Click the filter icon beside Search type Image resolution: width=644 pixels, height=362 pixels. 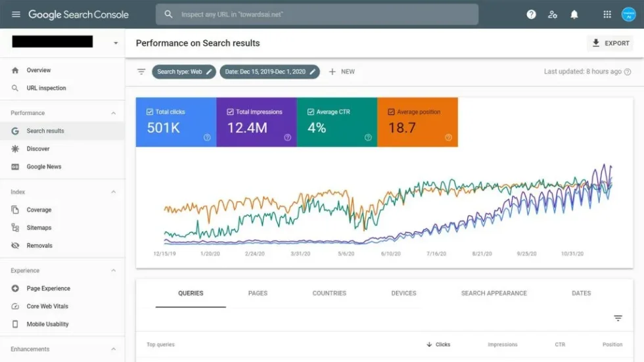141,72
